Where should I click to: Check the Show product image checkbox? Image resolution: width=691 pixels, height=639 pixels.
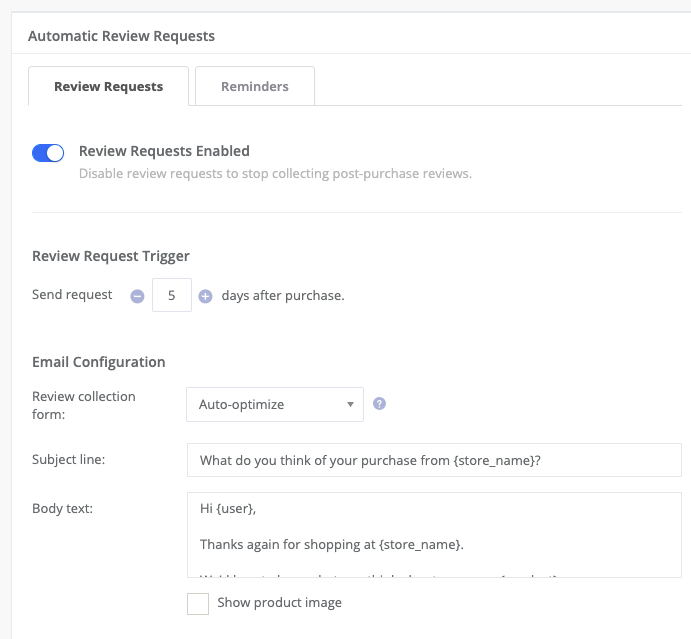point(198,603)
